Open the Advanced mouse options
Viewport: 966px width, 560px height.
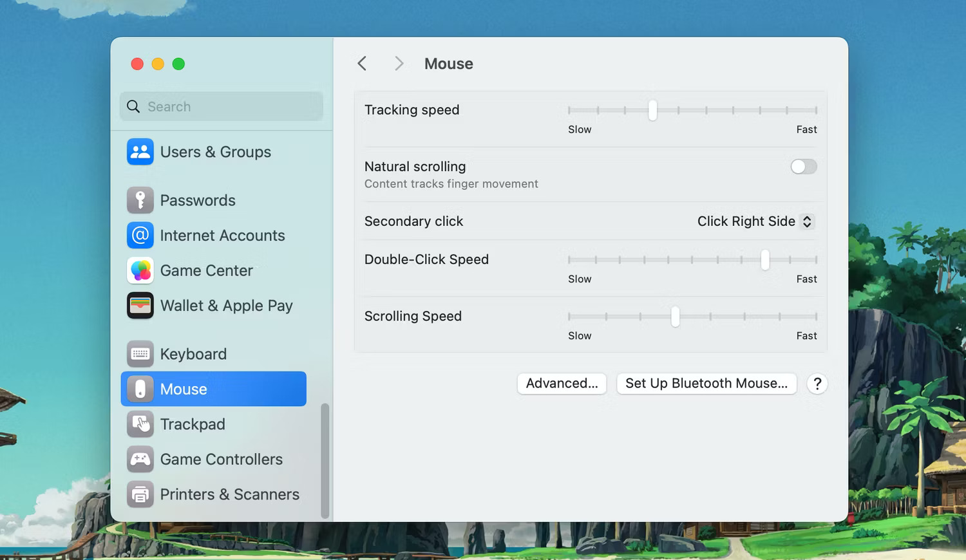(x=562, y=383)
